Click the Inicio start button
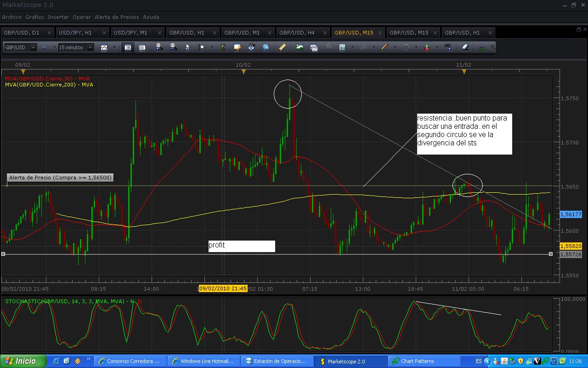Screen dimensions: 588x368 click(24, 361)
